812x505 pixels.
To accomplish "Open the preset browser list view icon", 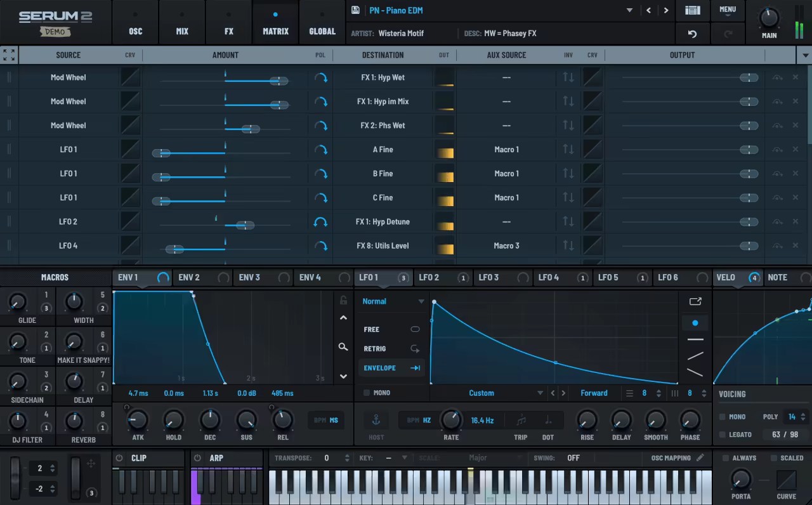I will 692,10.
